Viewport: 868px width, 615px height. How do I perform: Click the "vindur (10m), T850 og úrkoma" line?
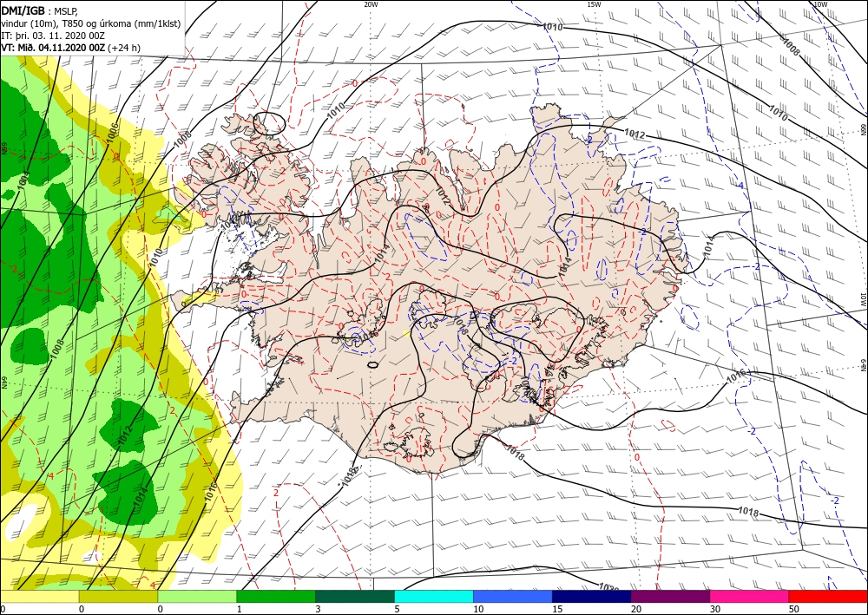91,23
